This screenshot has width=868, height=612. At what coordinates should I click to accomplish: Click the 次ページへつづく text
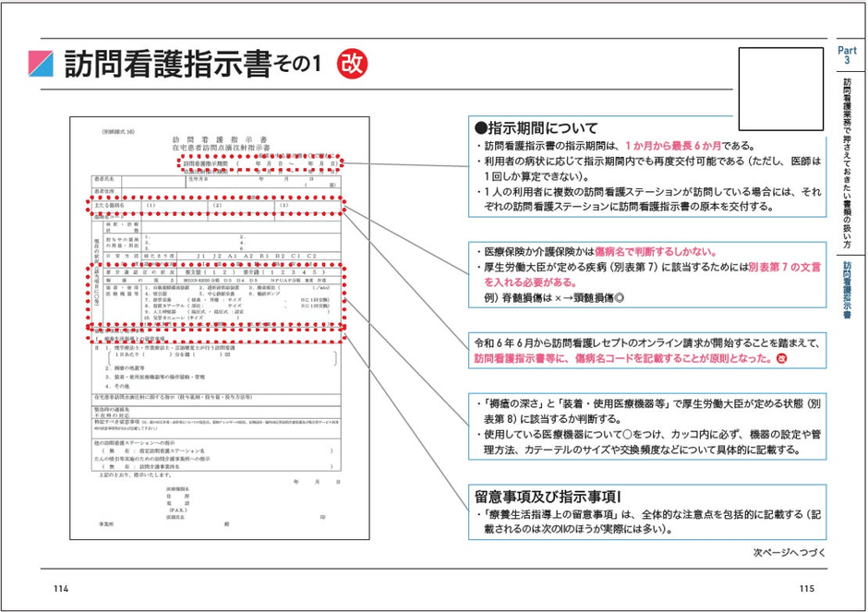(789, 552)
